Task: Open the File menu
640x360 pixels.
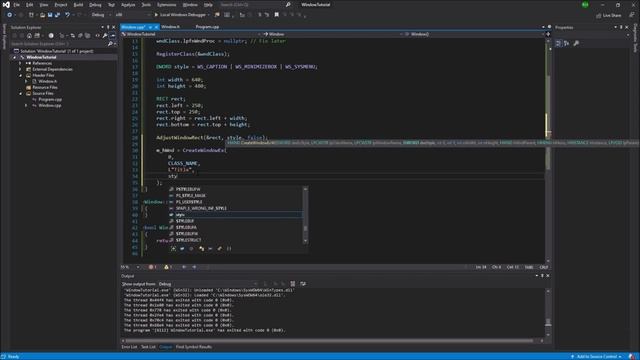Action: [17, 5]
